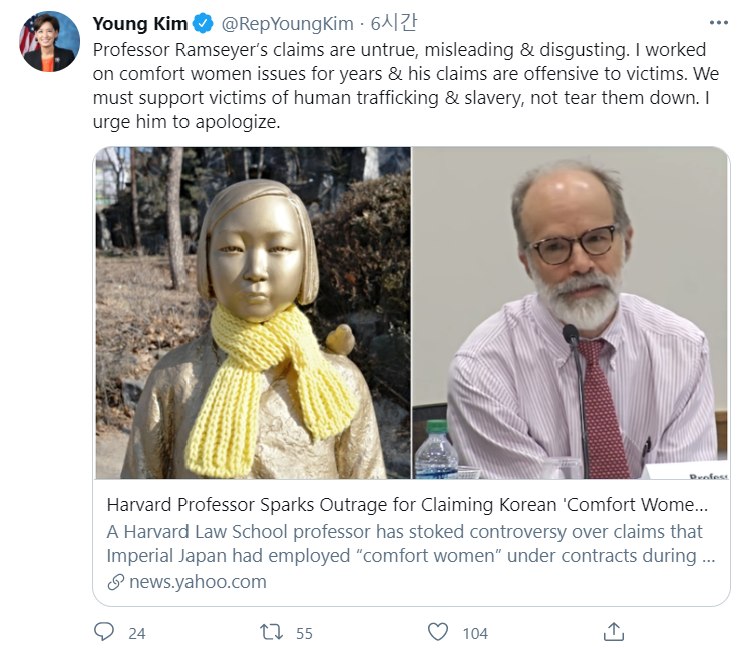Click the retweet arrows icon
The image size is (744, 650).
pos(271,632)
